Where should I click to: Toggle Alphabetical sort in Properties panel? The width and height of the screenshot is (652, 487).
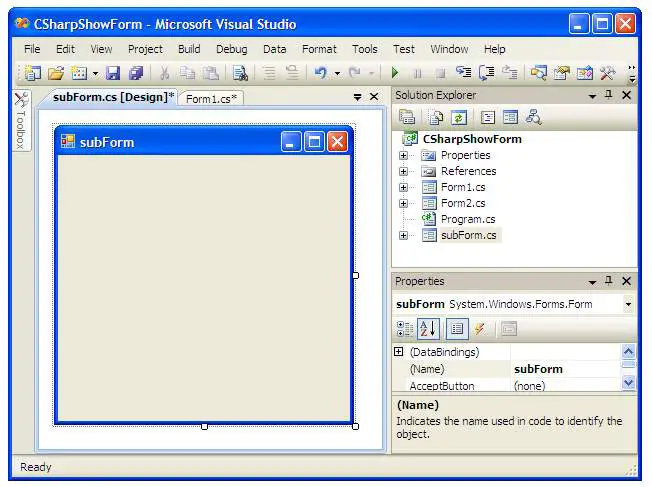(x=428, y=329)
